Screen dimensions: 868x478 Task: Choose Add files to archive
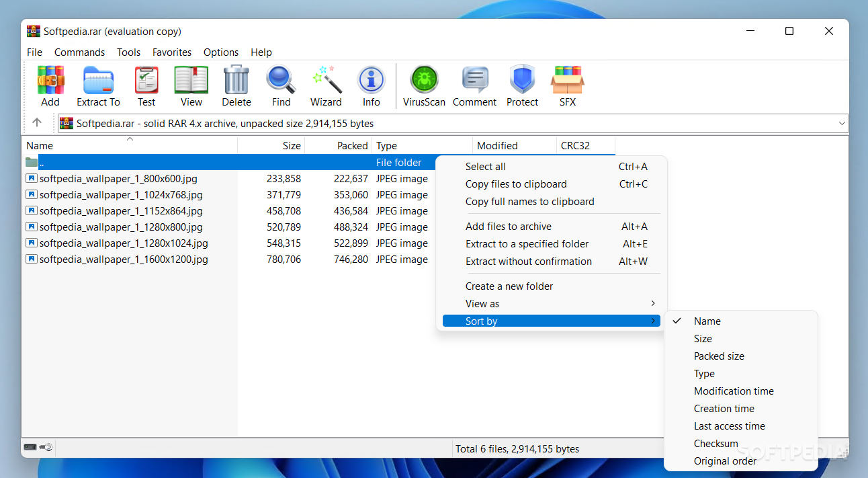pos(552,226)
